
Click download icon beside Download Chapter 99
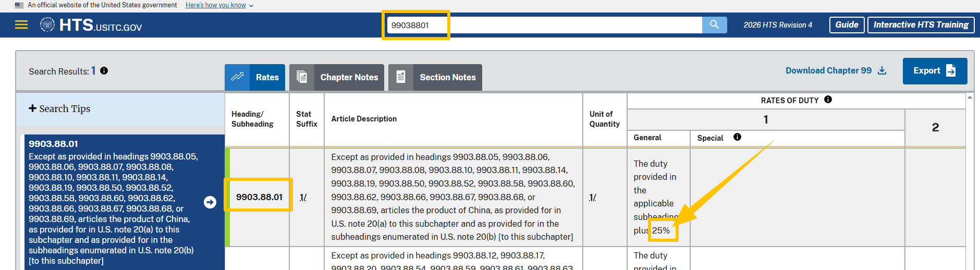point(882,70)
